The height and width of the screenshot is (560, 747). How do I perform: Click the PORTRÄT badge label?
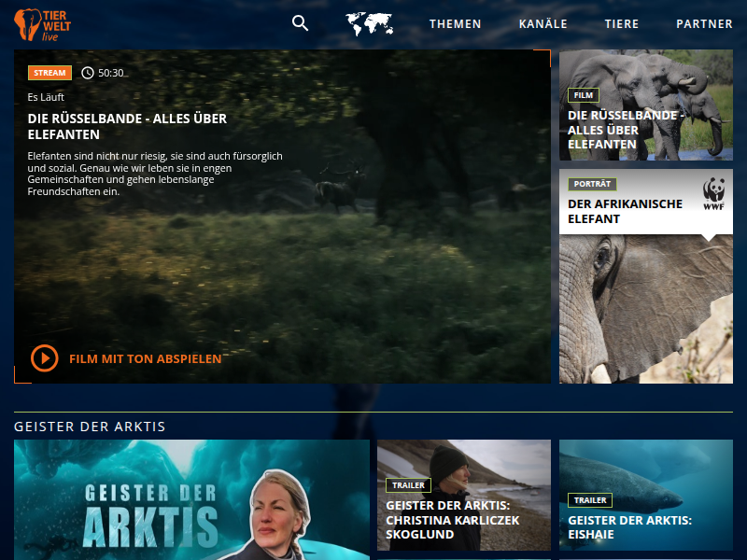pos(592,184)
